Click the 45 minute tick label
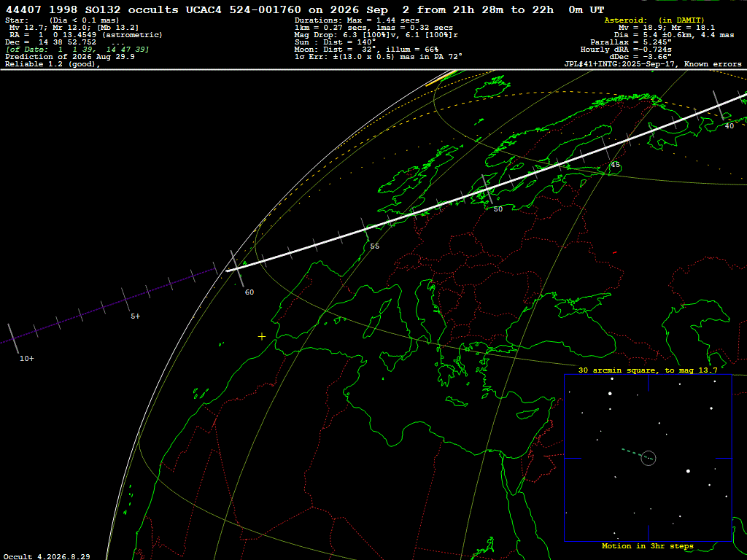This screenshot has width=747, height=560. [x=616, y=165]
